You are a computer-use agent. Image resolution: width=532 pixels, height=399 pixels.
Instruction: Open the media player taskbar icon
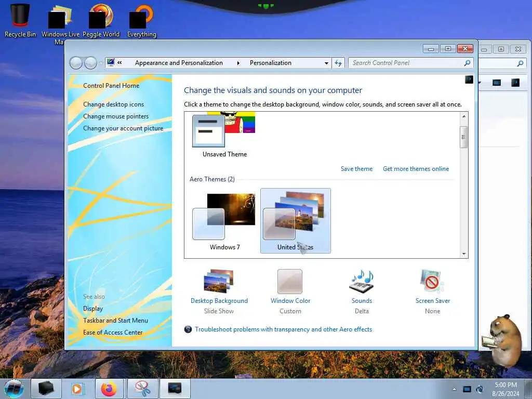tap(77, 389)
